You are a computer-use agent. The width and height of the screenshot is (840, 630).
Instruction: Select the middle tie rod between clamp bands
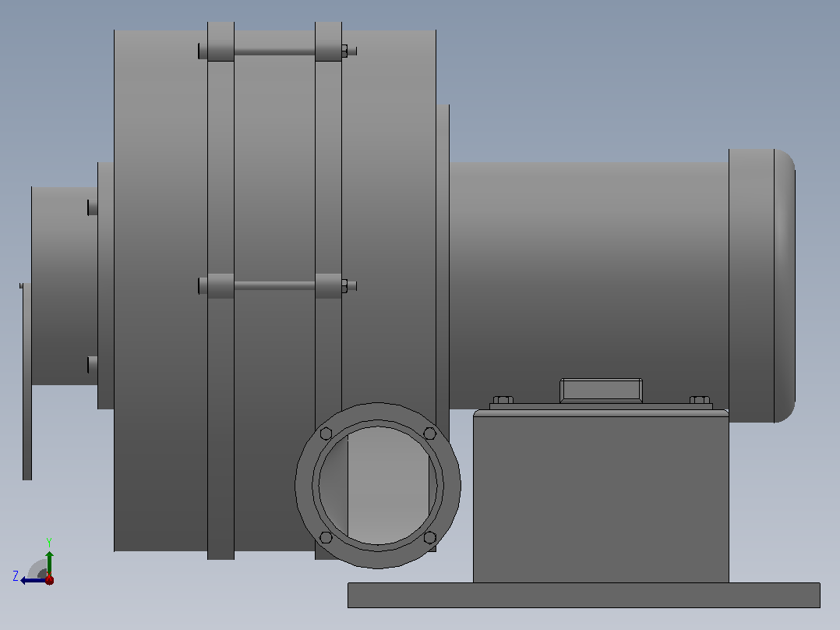(274, 286)
